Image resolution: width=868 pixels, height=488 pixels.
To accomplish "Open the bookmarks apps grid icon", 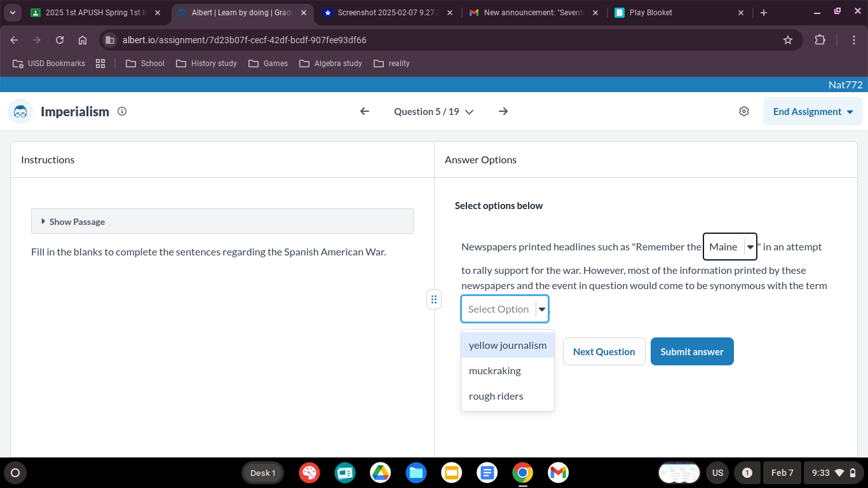I will click(x=100, y=64).
